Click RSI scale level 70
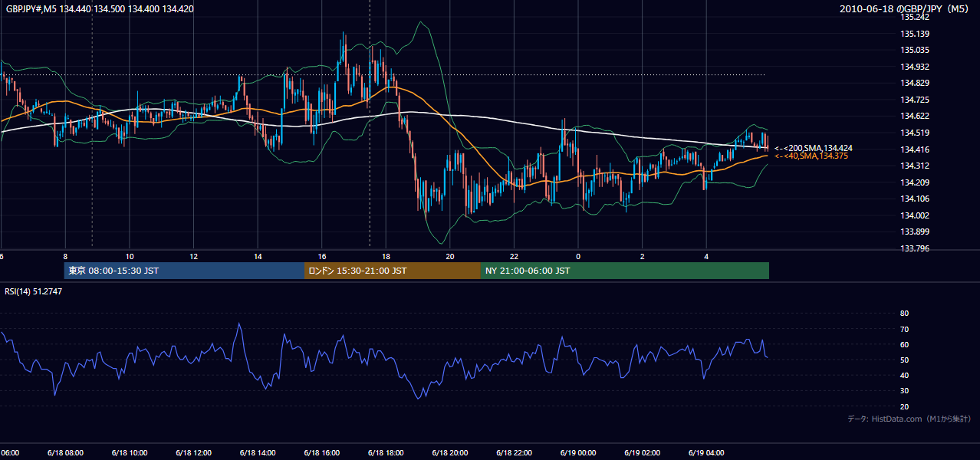The image size is (980, 460). (904, 329)
